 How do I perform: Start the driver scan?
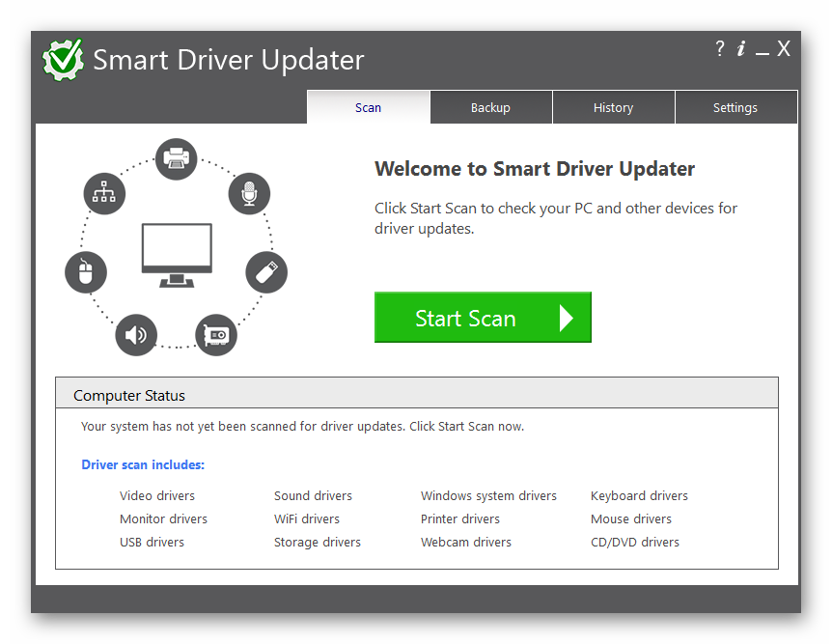[483, 318]
